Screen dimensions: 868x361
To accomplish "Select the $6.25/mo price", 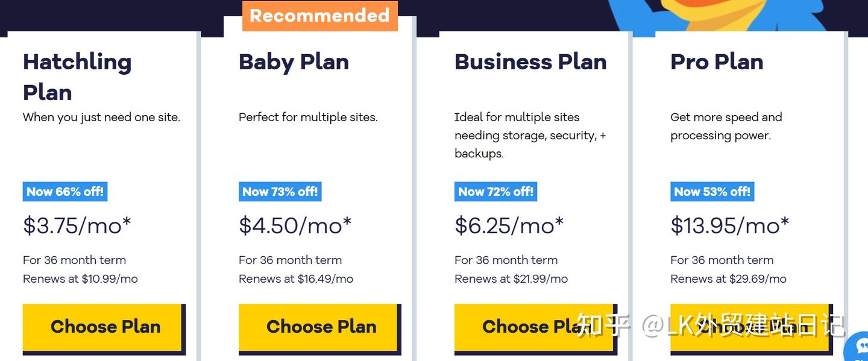I will coord(509,225).
